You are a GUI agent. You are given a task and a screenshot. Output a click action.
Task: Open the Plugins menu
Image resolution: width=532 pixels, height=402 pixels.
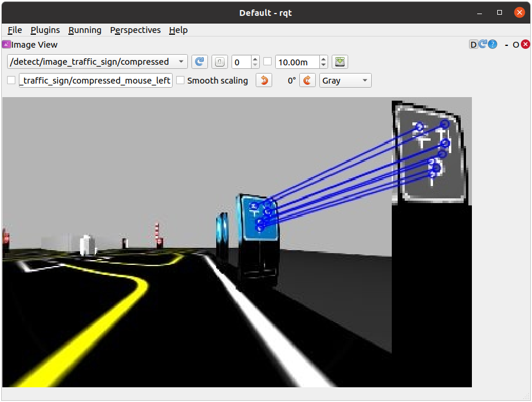point(45,30)
